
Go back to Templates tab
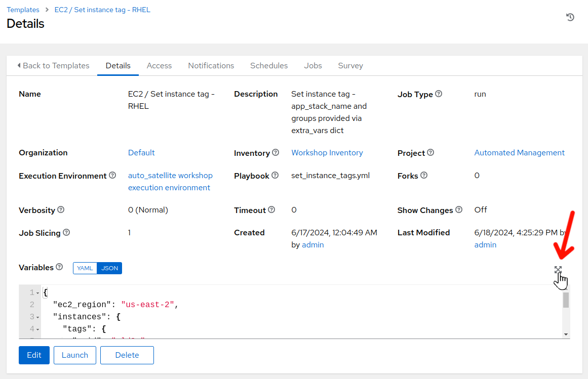tap(53, 66)
